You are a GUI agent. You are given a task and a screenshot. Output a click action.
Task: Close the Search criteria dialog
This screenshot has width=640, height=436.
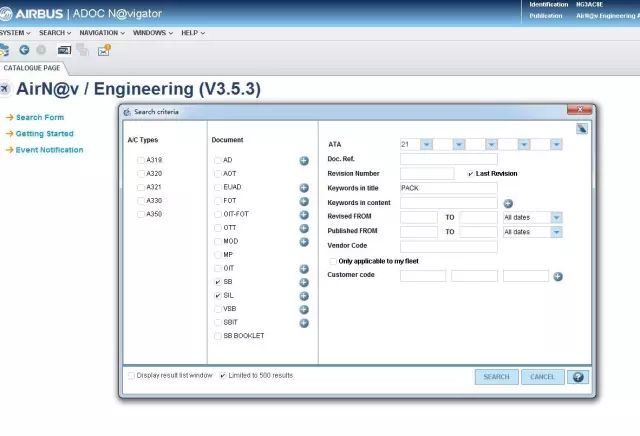[x=579, y=109]
